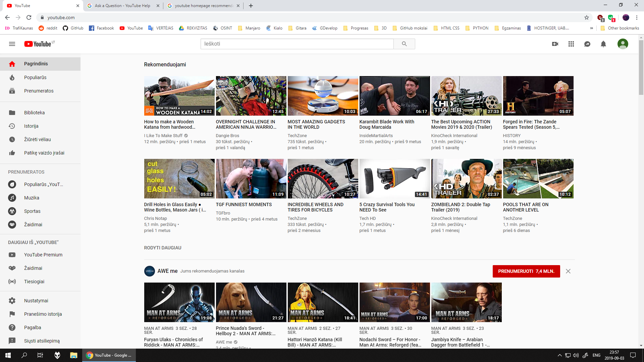Click the create video camera icon

click(555, 44)
